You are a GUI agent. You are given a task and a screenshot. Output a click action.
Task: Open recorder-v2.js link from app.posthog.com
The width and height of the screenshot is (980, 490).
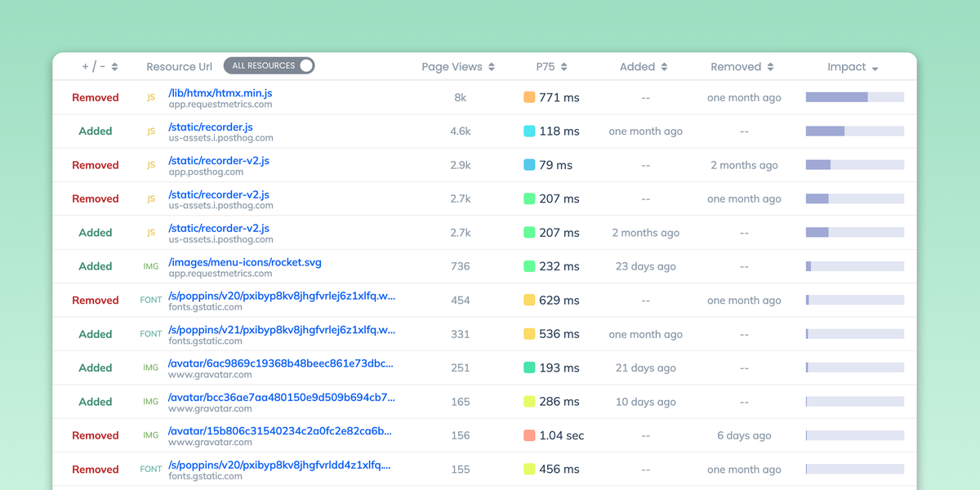tap(219, 161)
